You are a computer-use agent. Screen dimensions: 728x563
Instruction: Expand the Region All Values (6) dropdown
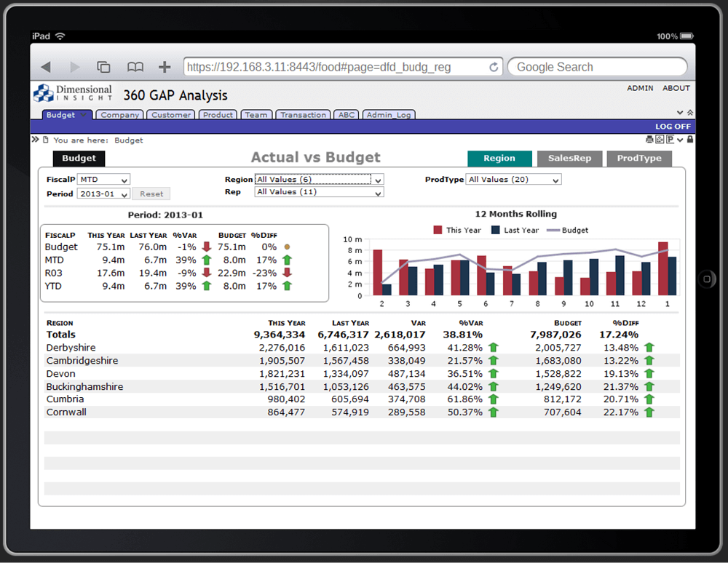(x=318, y=179)
